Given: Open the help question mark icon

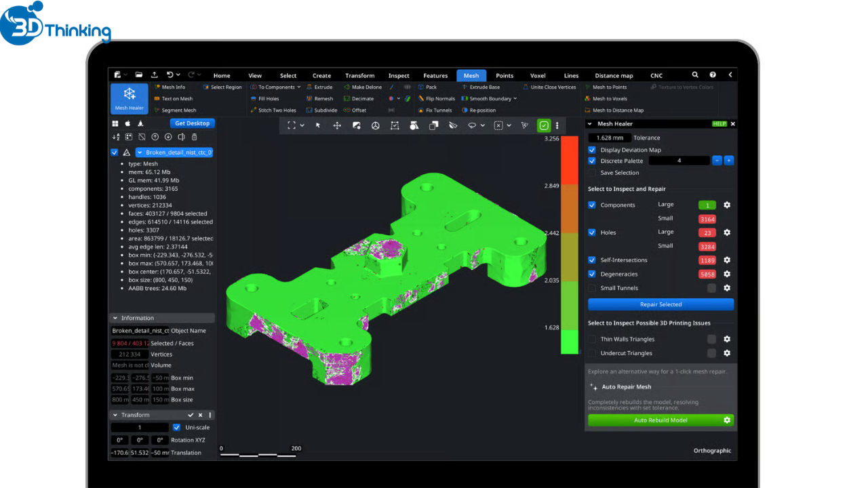Looking at the screenshot, I should point(713,75).
